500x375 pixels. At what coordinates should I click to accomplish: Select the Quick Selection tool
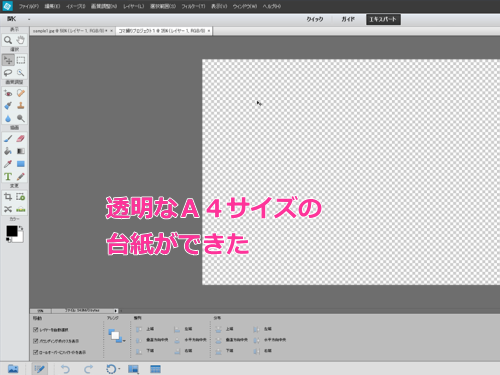point(21,73)
